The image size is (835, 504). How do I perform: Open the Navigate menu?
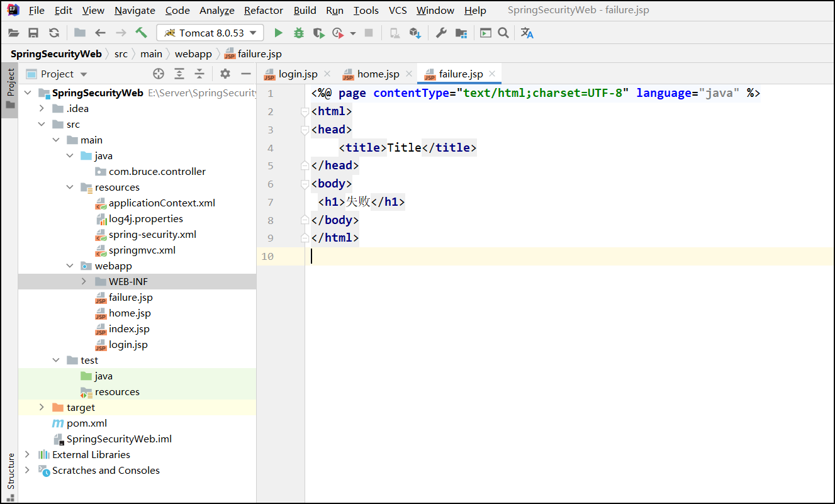coord(135,10)
